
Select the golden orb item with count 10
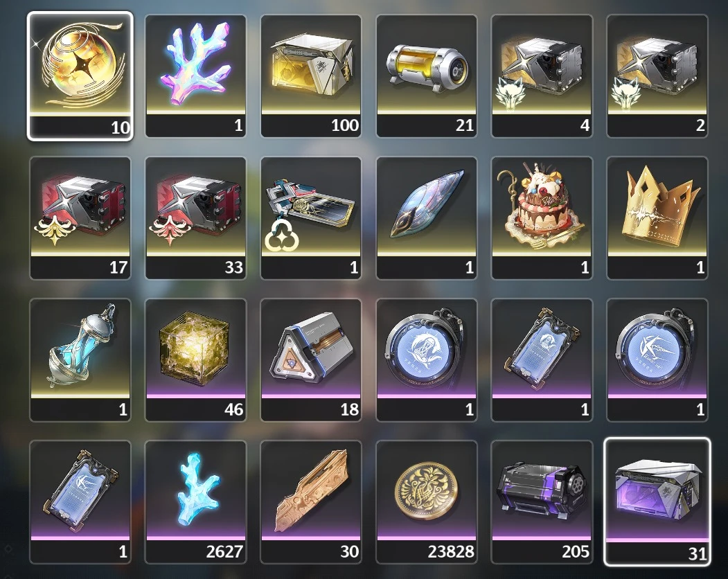pyautogui.click(x=80, y=76)
